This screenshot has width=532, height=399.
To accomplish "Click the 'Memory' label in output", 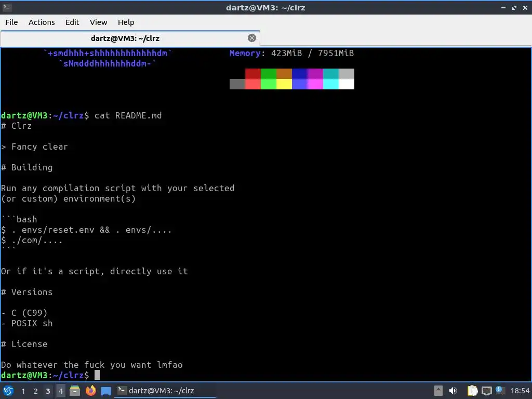I will point(245,54).
